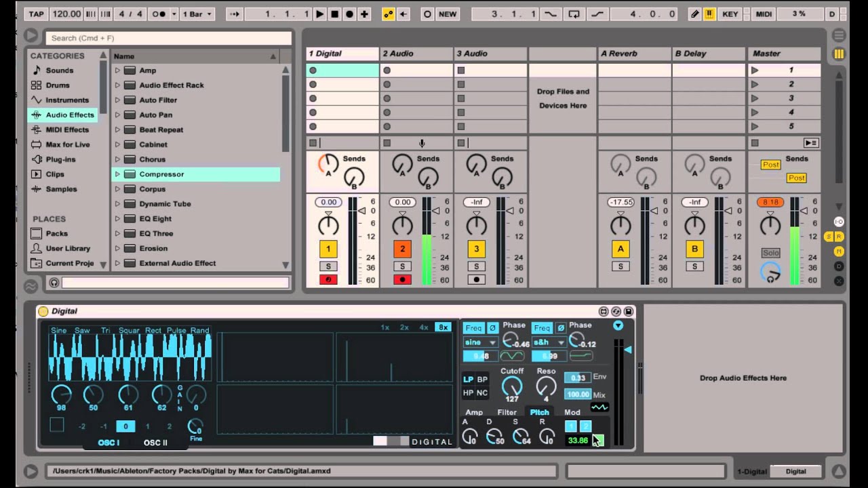Expand the Amp folder
The width and height of the screenshot is (868, 488).
point(117,70)
